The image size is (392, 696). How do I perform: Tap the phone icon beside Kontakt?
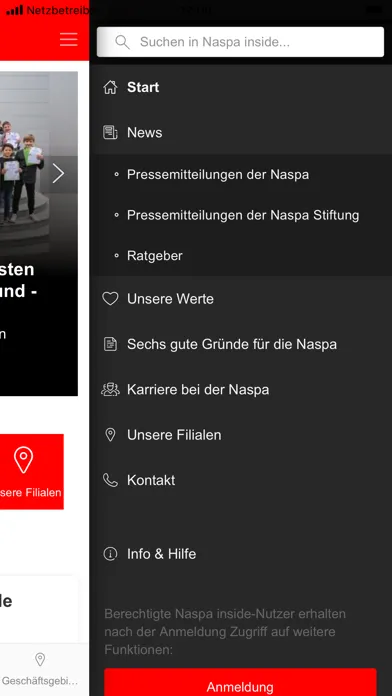(110, 480)
